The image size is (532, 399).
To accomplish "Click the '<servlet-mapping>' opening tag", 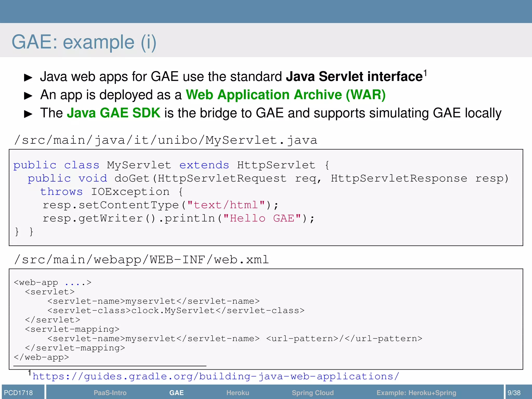I will tap(72, 329).
